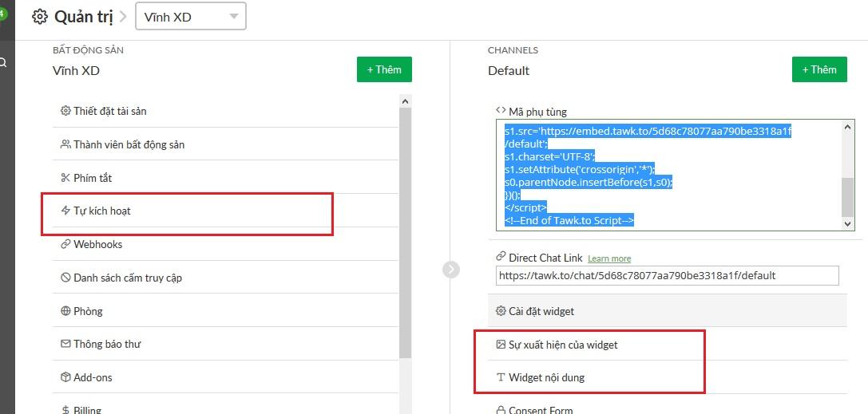Click the left panel + Thêm button
This screenshot has height=414, width=868.
pos(384,69)
